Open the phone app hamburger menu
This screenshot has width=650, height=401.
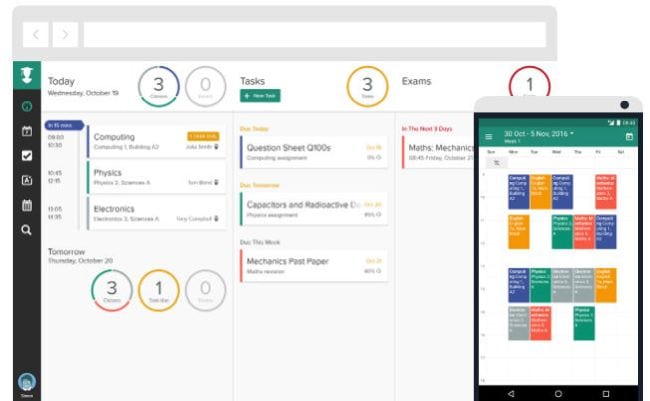pos(488,136)
